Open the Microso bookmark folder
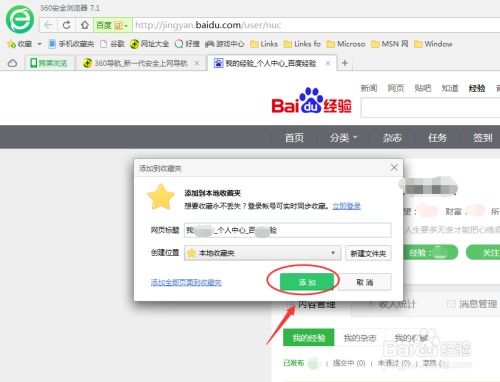The width and height of the screenshot is (500, 382). [x=346, y=44]
